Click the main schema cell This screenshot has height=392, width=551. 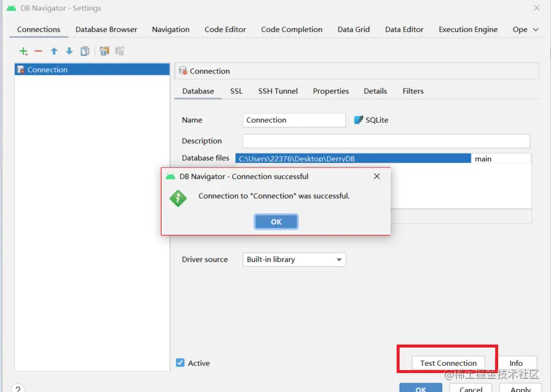point(501,158)
